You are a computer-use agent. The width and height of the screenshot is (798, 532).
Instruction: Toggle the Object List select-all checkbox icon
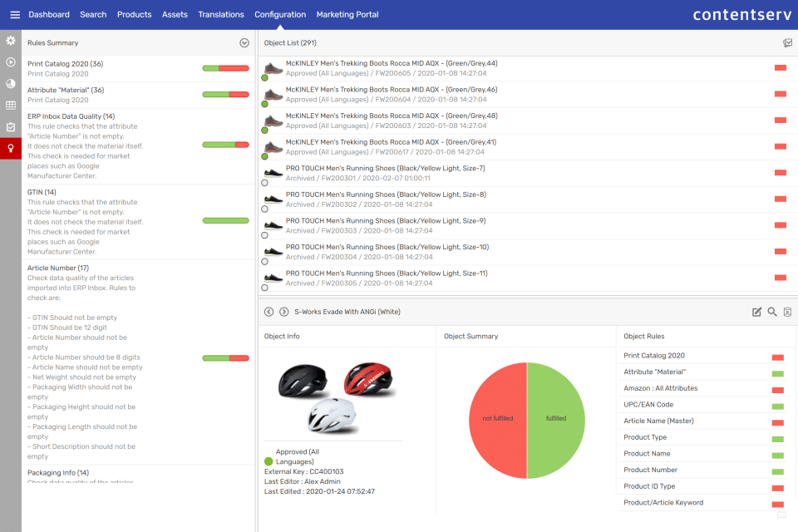pos(787,43)
